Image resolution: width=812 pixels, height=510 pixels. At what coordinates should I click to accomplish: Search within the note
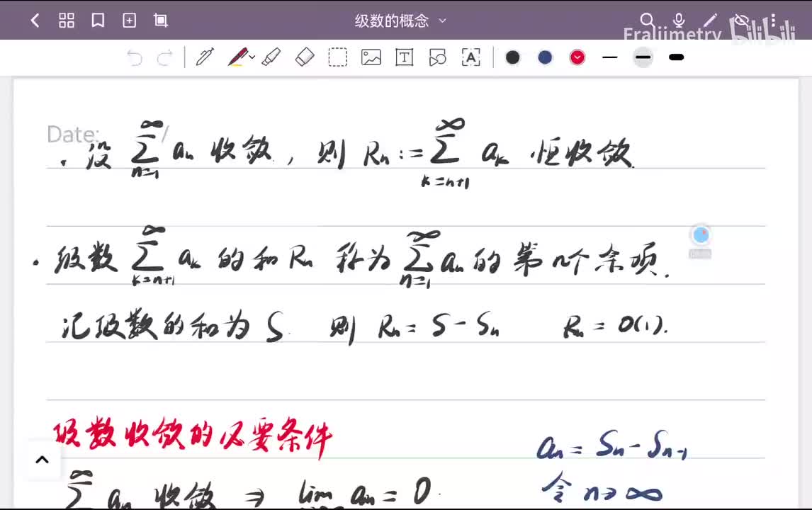pos(647,21)
